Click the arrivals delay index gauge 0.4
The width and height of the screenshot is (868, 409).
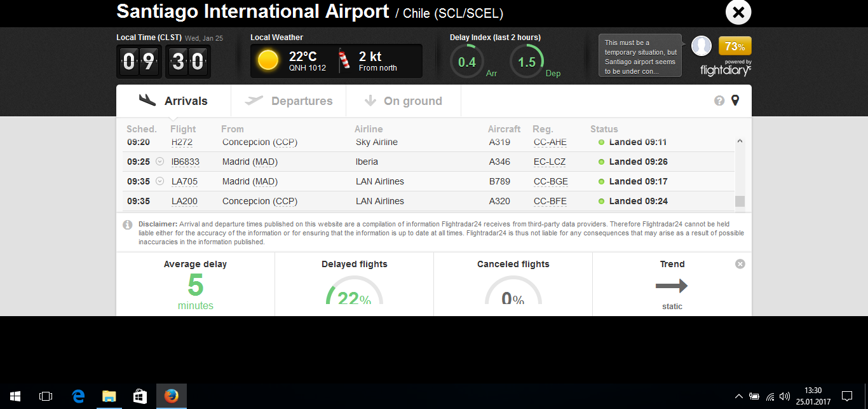(467, 62)
